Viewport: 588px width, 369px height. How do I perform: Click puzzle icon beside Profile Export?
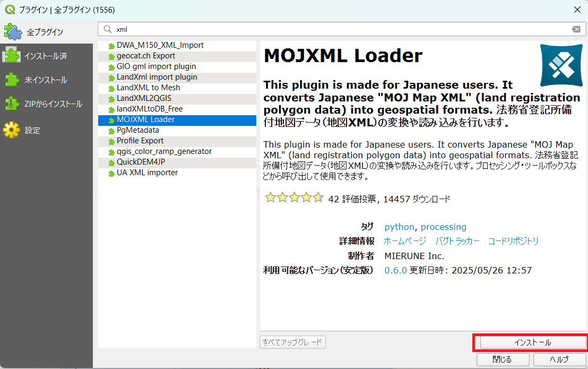click(111, 141)
